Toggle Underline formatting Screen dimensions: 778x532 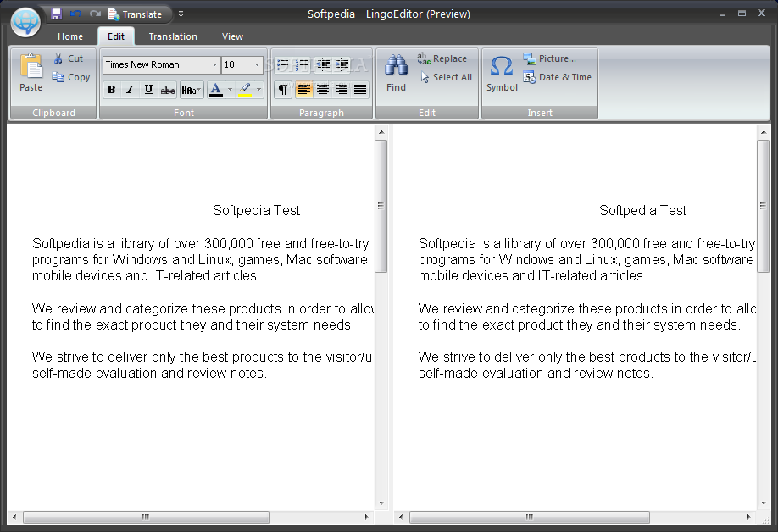[148, 90]
